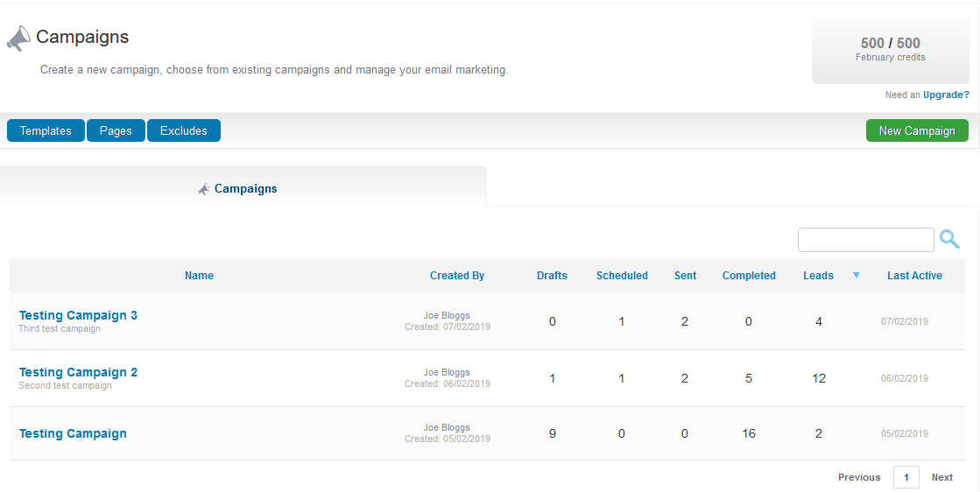Sort campaigns by Drafts column
980x492 pixels.
click(x=552, y=276)
